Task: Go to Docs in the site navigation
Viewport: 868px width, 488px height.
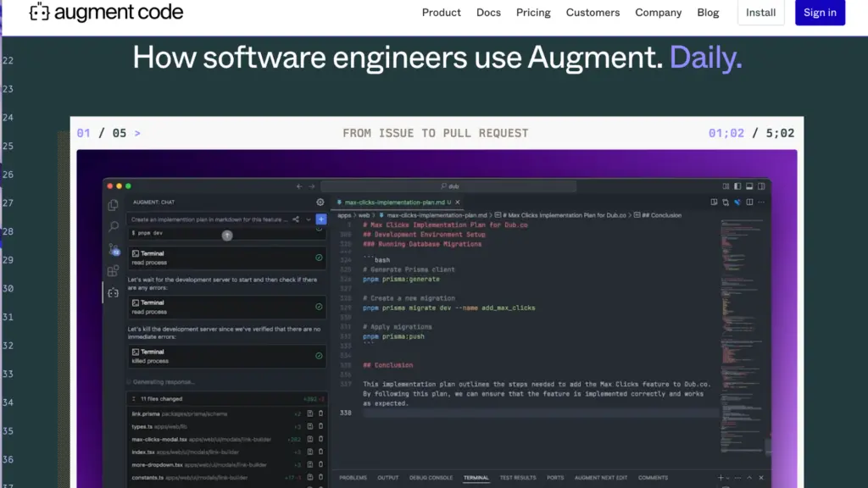Action: tap(488, 12)
